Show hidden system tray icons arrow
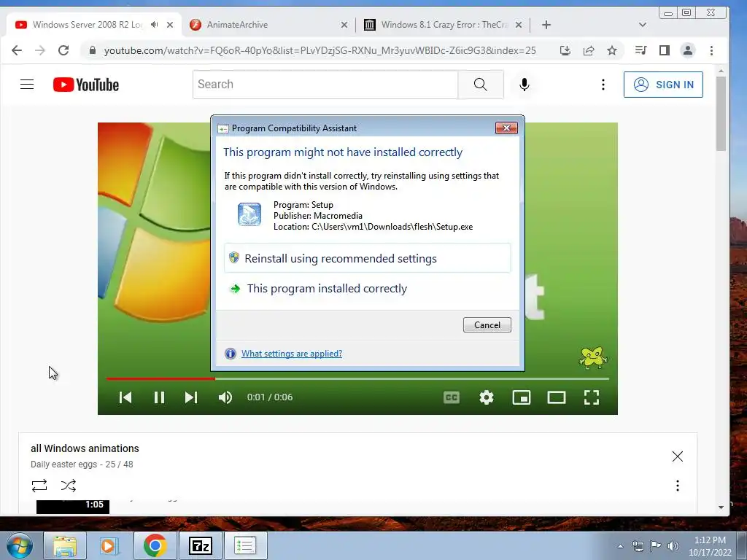Screen dimensions: 747x560 coord(620,546)
